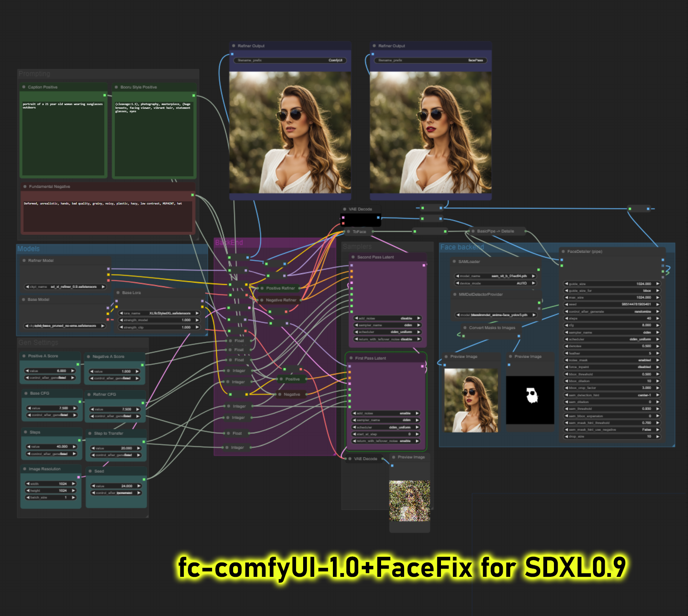The width and height of the screenshot is (688, 616).
Task: Click the Fundamental Negative node's collapse dot
Action: (25, 186)
